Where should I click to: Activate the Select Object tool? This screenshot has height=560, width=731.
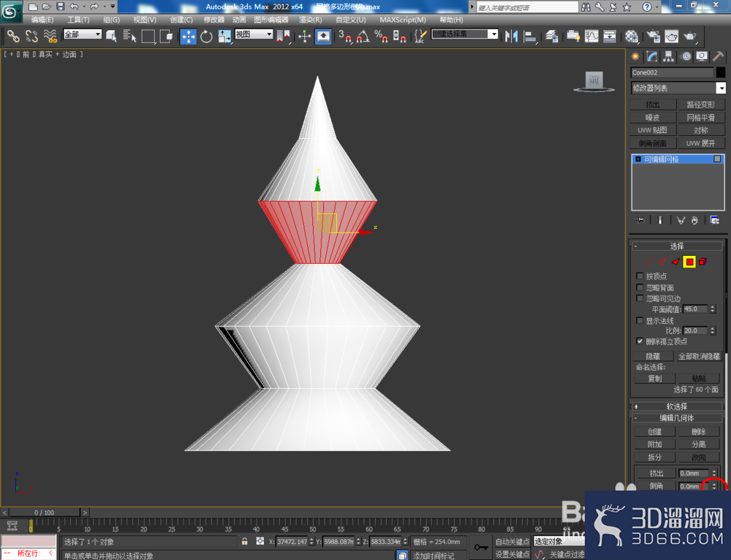click(x=111, y=36)
